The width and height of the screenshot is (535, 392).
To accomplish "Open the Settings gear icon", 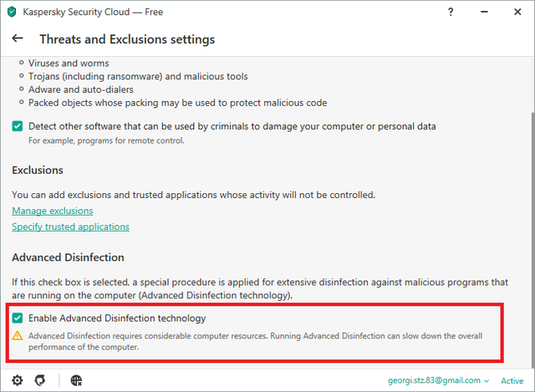I will [x=17, y=380].
